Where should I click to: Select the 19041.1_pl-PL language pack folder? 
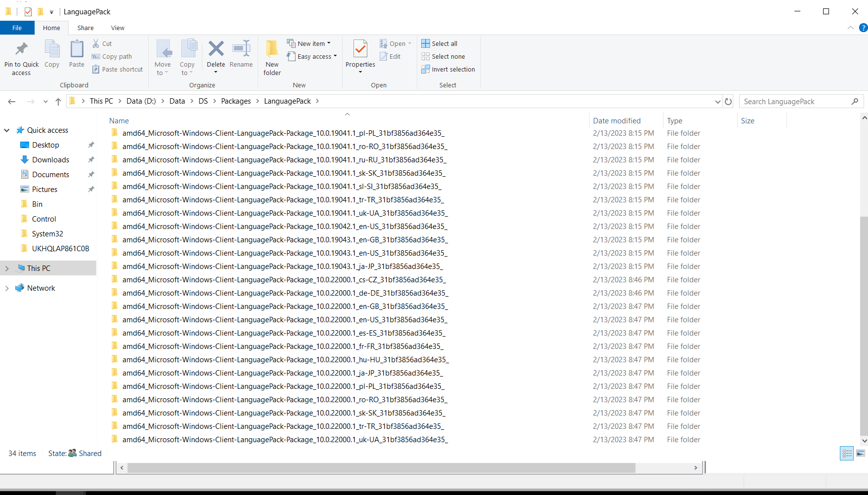click(283, 133)
